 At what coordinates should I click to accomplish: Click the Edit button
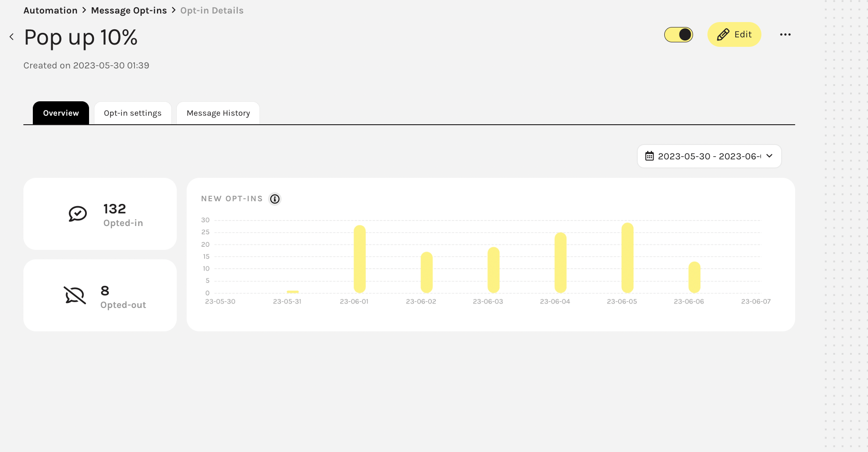tap(734, 35)
